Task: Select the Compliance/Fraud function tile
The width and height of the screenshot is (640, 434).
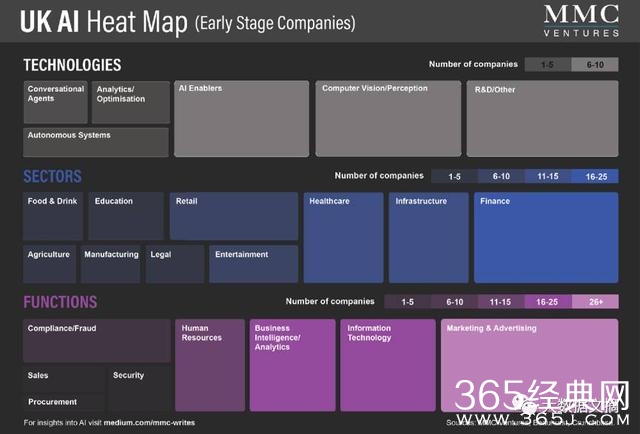Action: (96, 340)
